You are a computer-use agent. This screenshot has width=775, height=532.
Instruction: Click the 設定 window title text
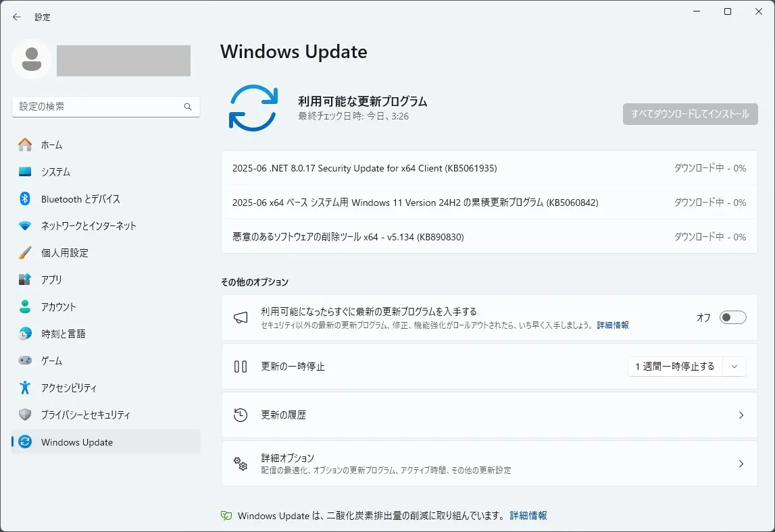43,18
